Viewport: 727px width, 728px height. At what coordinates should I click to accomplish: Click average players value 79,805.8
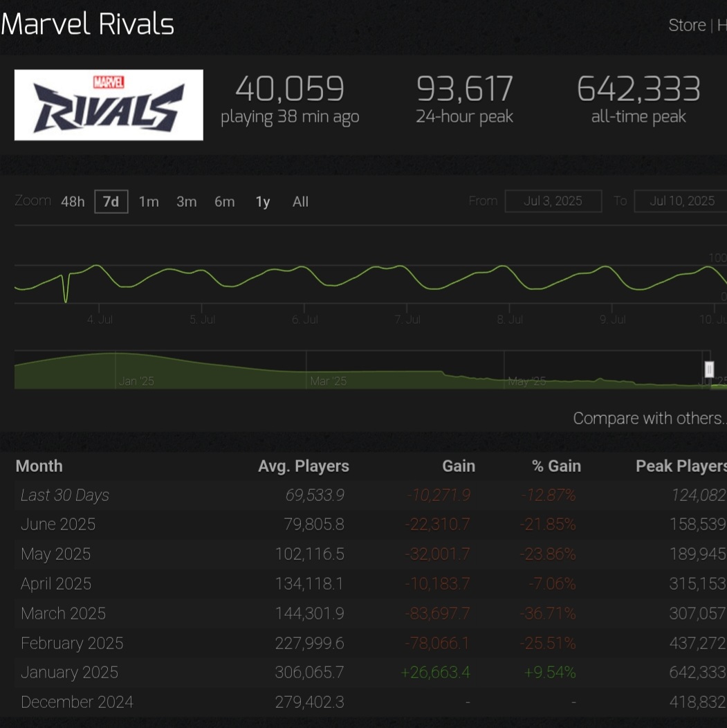tap(314, 524)
